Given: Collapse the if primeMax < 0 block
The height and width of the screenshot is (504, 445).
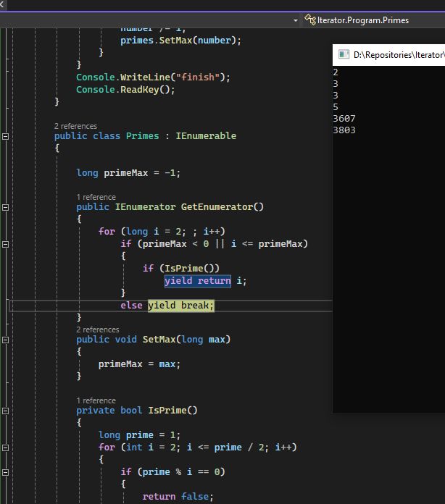Looking at the screenshot, I should 6,244.
